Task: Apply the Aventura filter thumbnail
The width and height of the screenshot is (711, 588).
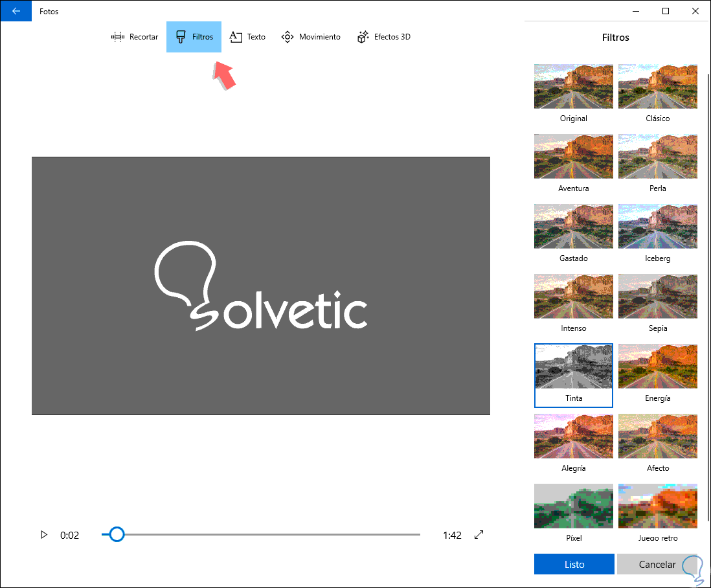Action: pyautogui.click(x=574, y=156)
